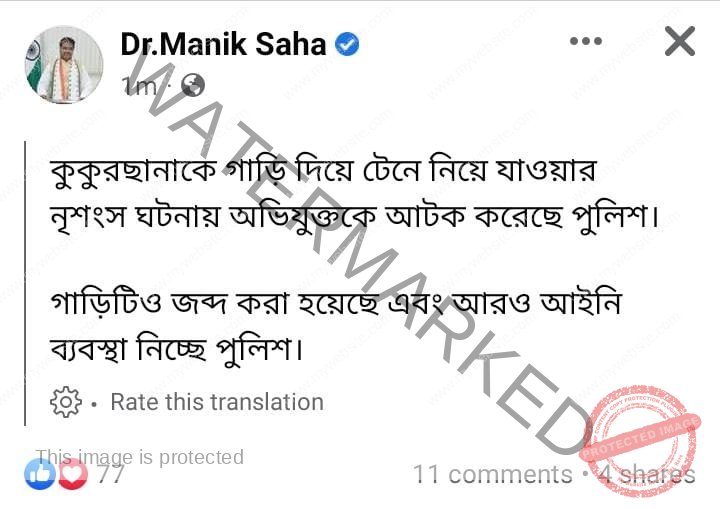
Task: Close the post with the X icon
Action: (x=680, y=42)
